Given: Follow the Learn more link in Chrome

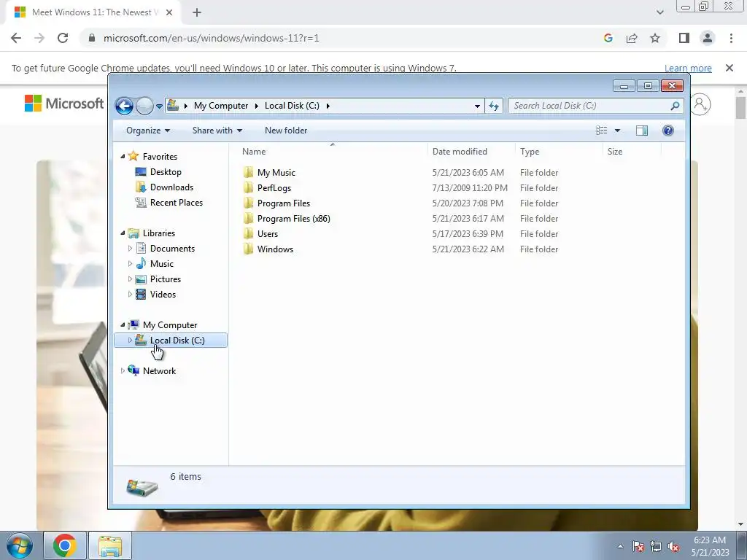Looking at the screenshot, I should click(x=688, y=68).
